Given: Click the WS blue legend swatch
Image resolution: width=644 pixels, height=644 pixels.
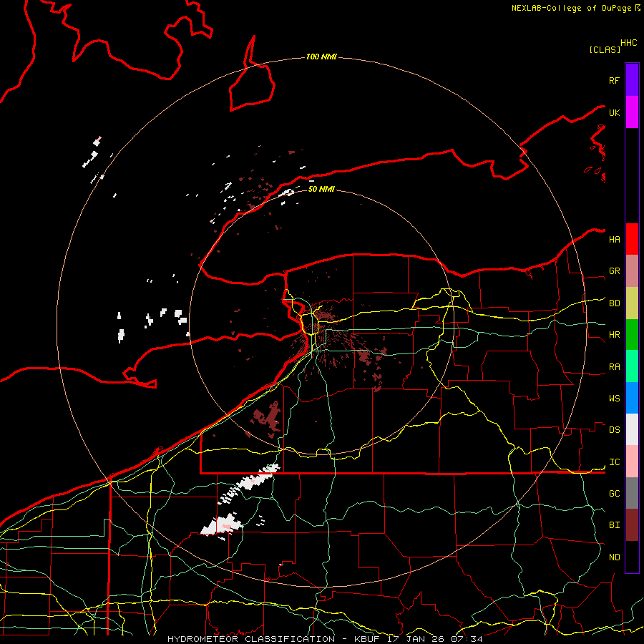Looking at the screenshot, I should click(x=632, y=398).
